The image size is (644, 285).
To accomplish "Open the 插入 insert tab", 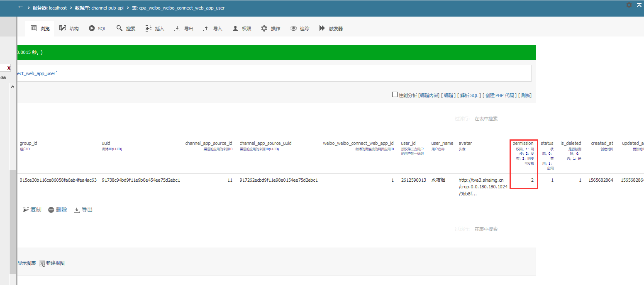I will pos(155,29).
